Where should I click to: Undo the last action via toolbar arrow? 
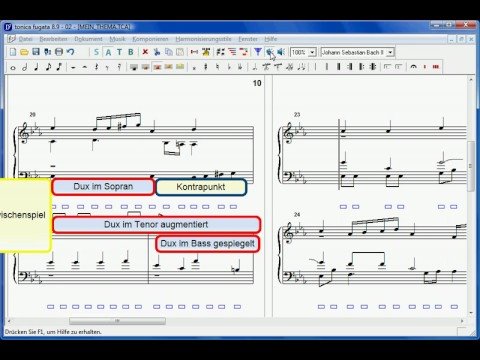click(x=70, y=52)
